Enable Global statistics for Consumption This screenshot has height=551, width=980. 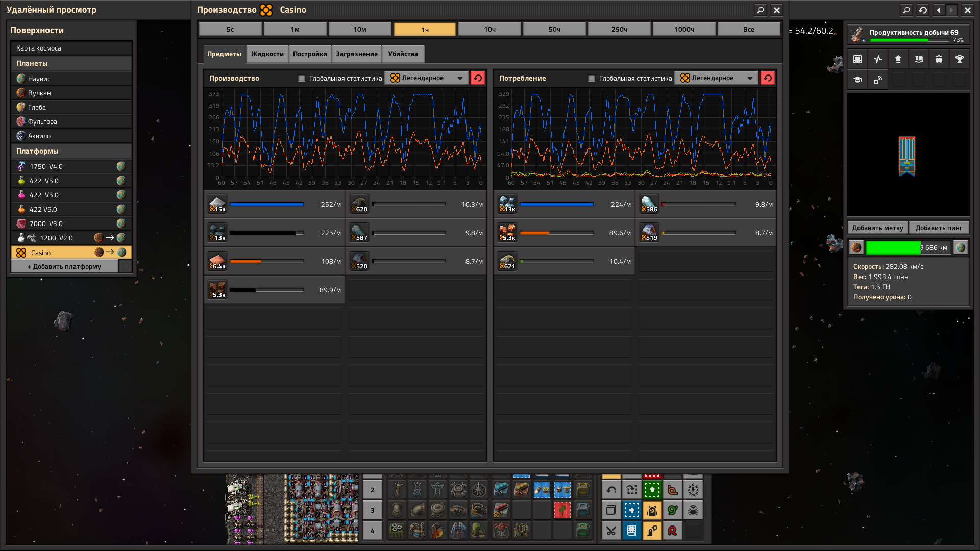tap(592, 79)
